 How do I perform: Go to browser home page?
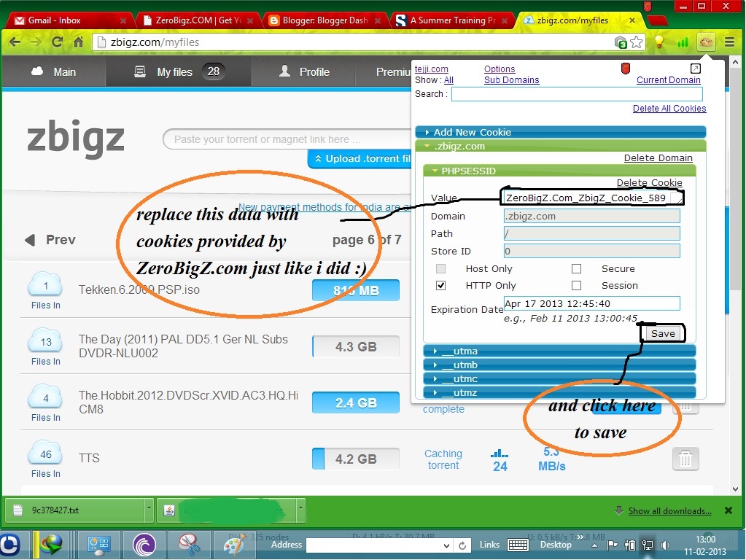tap(79, 42)
